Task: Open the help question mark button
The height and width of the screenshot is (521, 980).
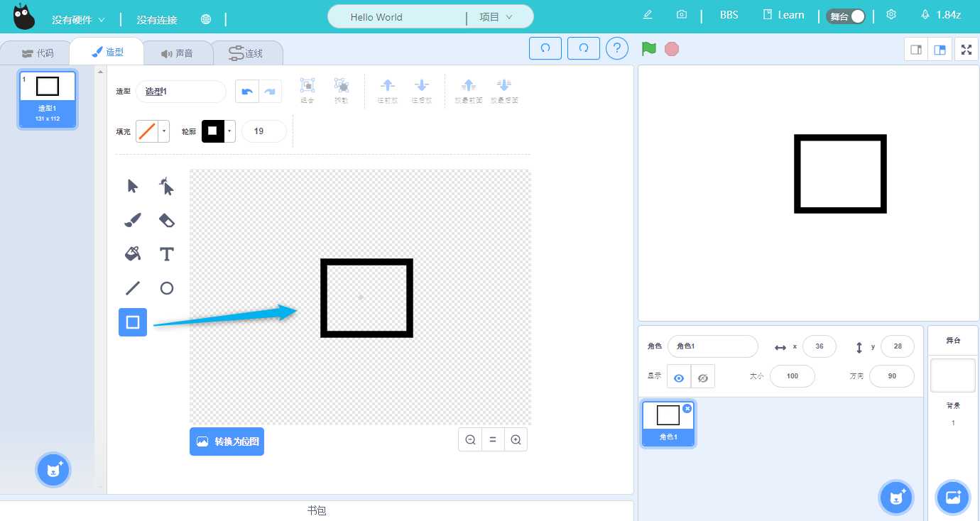Action: 617,48
